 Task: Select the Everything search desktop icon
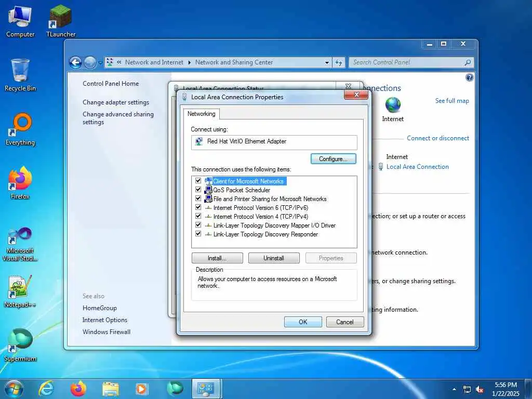(20, 129)
